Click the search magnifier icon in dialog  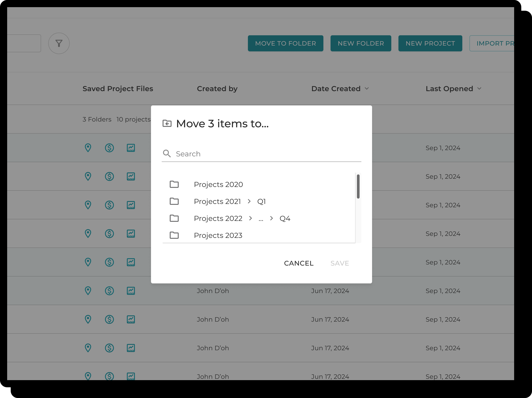coord(167,153)
